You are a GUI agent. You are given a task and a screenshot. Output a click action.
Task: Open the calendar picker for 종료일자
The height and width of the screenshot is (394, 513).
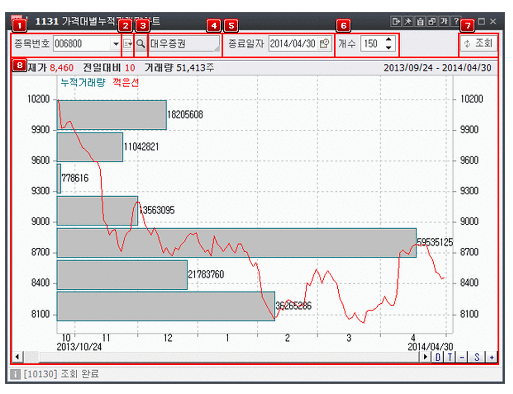(x=325, y=44)
